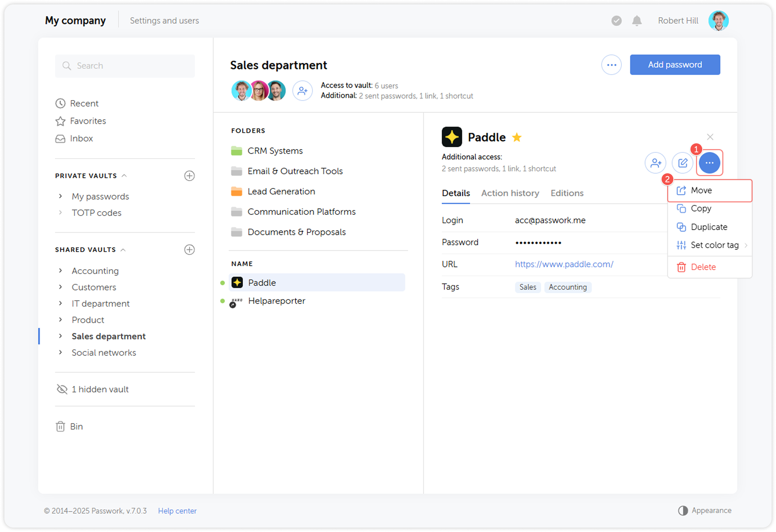Click share-access user icon in Paddle panel
The width and height of the screenshot is (776, 532).
pos(655,163)
